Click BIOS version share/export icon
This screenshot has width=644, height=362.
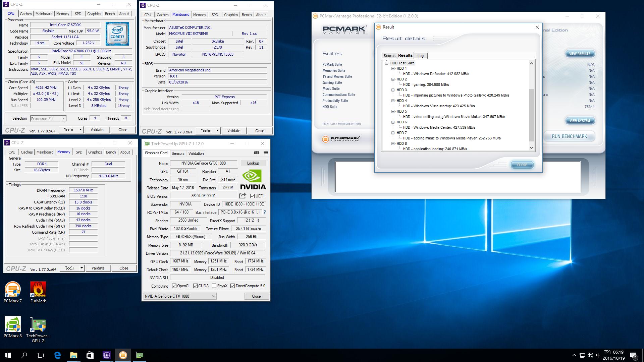pyautogui.click(x=243, y=196)
